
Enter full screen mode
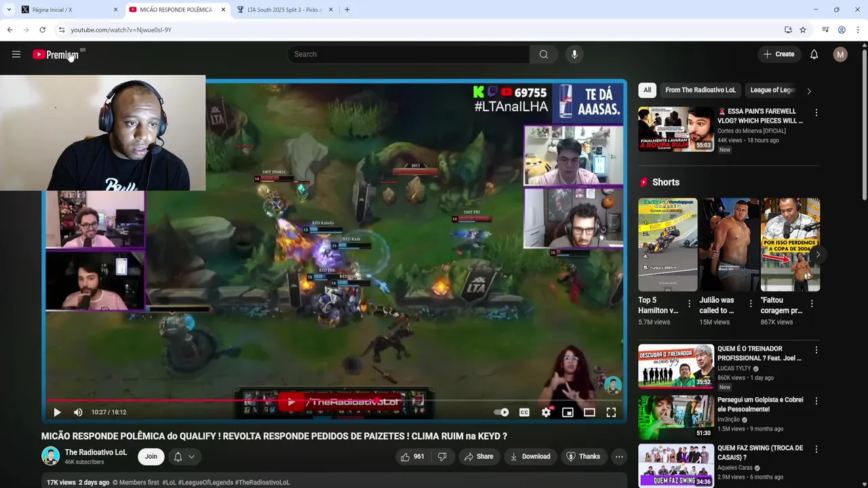pos(611,412)
